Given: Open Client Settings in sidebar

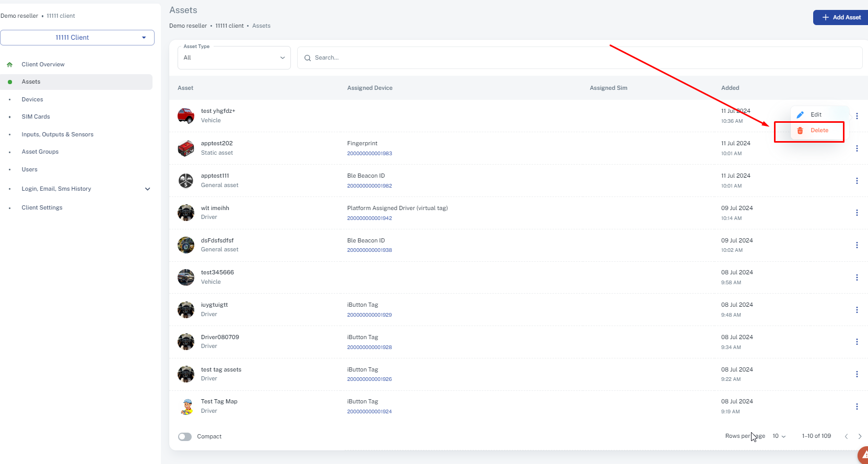Looking at the screenshot, I should pos(42,207).
